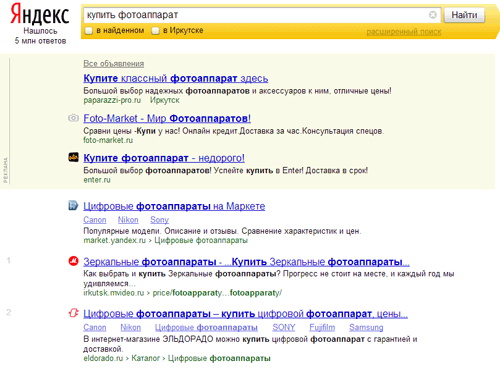Open ad 'Купите классный фотоаппарат здесь'
Viewport: 500px width, 369px height.
(176, 79)
